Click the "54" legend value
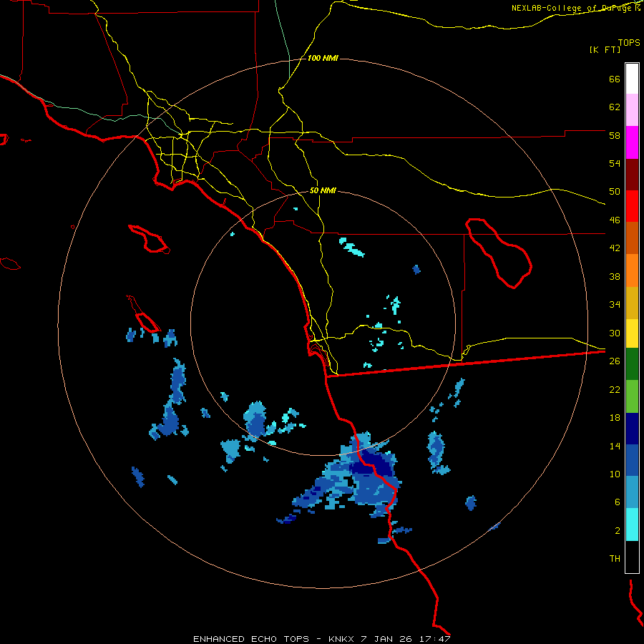 (615, 163)
